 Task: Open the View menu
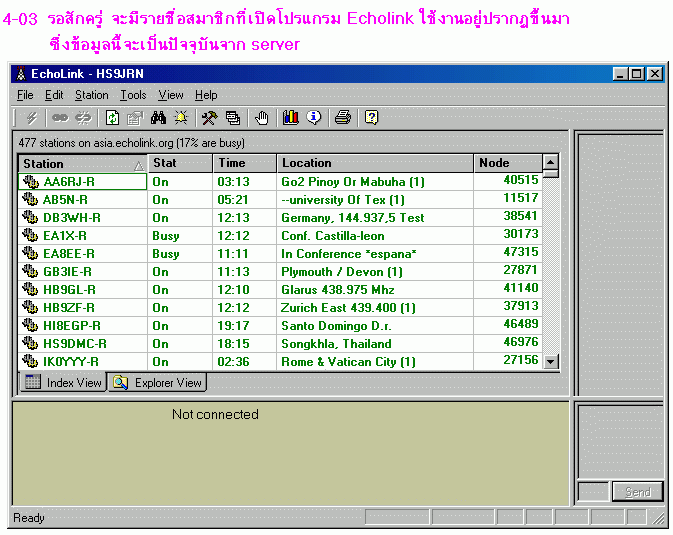170,95
